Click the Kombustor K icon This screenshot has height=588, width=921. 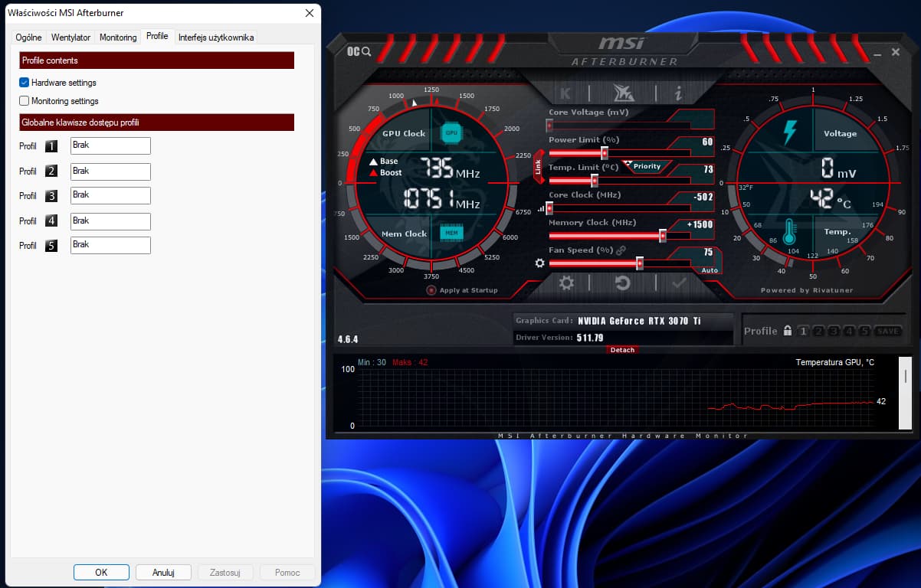pyautogui.click(x=565, y=93)
